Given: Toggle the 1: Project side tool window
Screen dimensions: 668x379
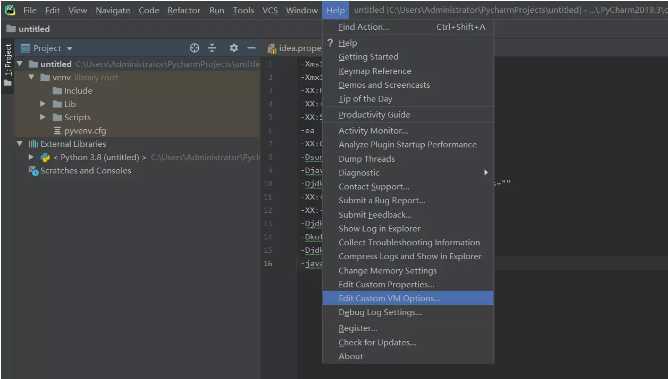Looking at the screenshot, I should pyautogui.click(x=8, y=65).
